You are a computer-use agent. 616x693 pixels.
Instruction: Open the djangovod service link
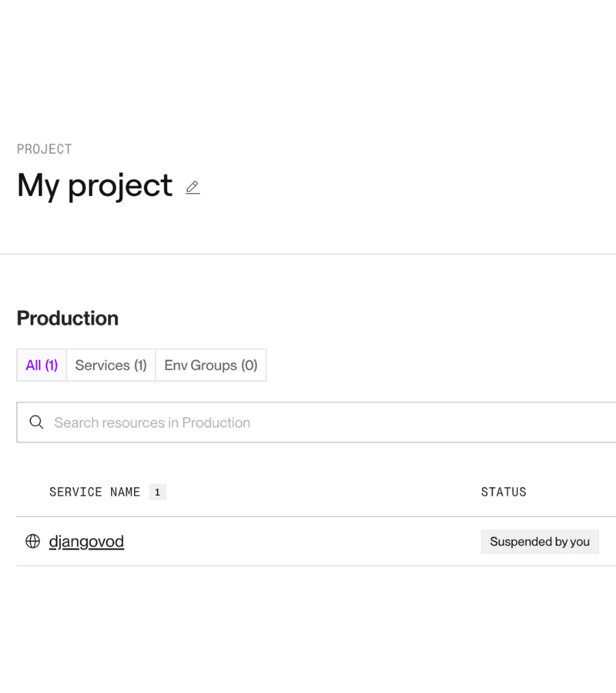(x=86, y=542)
